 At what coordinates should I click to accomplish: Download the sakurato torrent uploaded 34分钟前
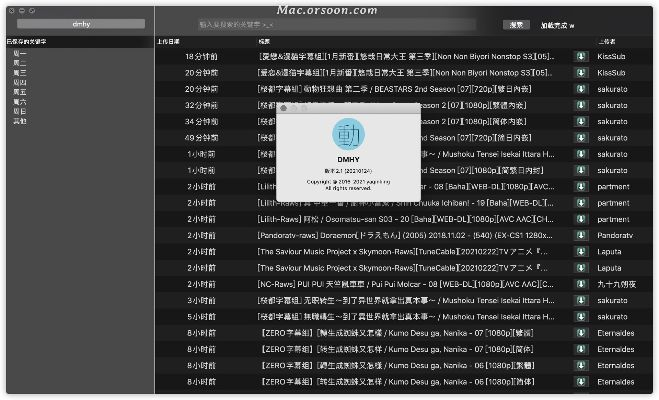pos(581,121)
